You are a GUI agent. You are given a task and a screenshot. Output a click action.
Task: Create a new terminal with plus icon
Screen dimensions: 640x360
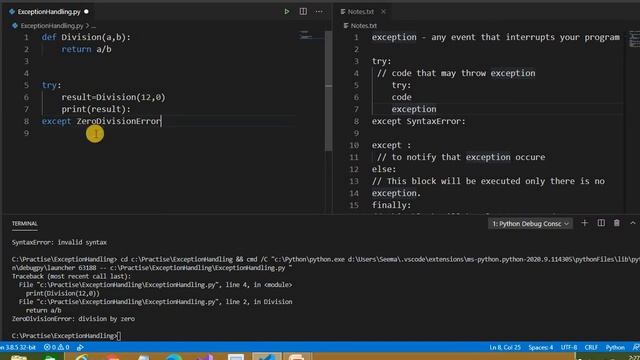(x=584, y=223)
